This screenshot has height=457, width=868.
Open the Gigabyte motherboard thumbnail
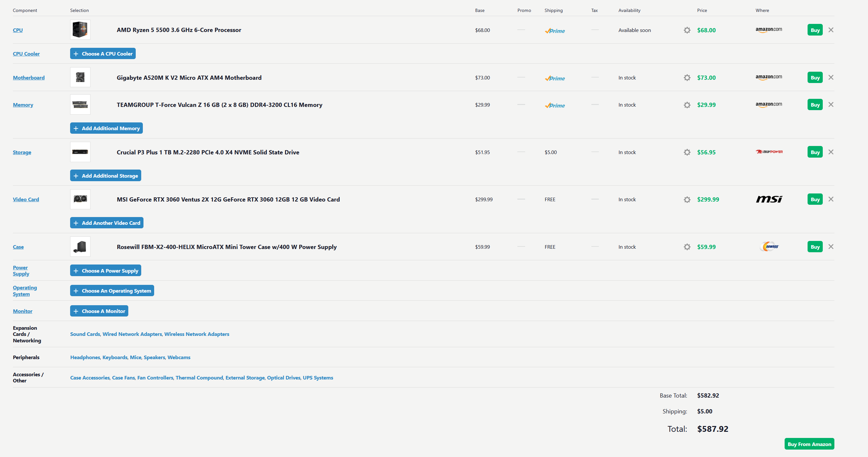click(x=80, y=77)
